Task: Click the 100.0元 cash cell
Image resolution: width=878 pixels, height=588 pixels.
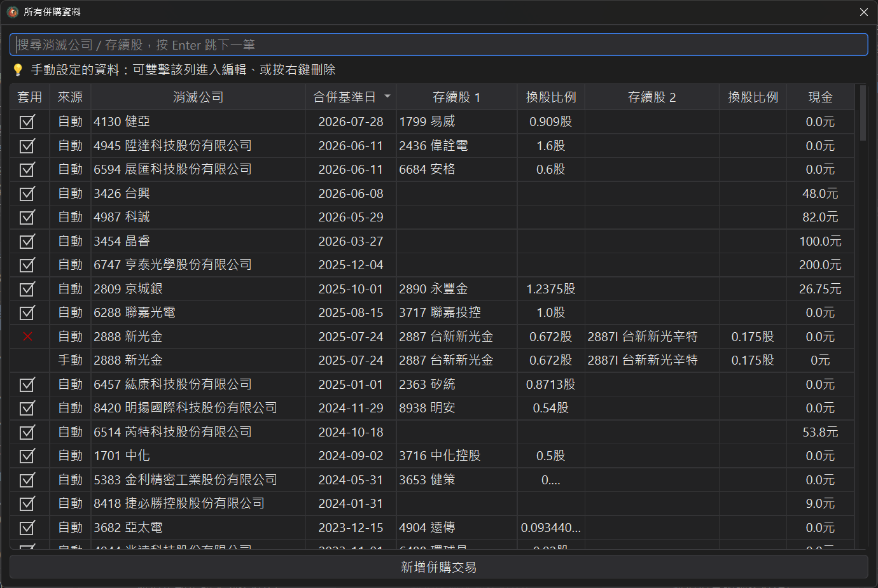Action: click(x=821, y=241)
